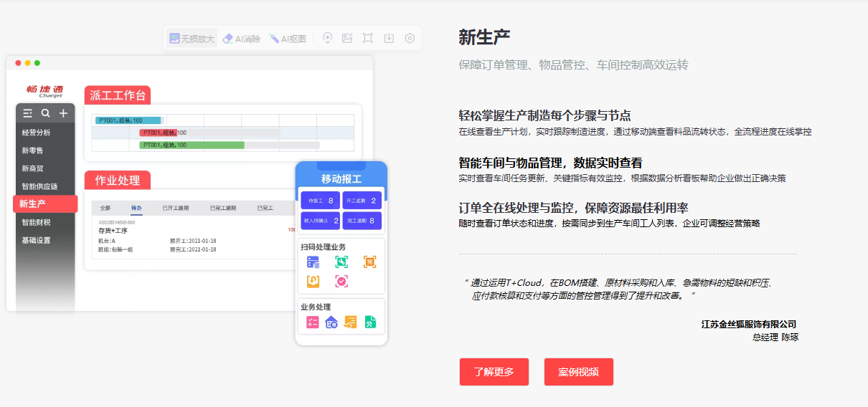Open the hexagon settings icon in toolbar

[410, 39]
